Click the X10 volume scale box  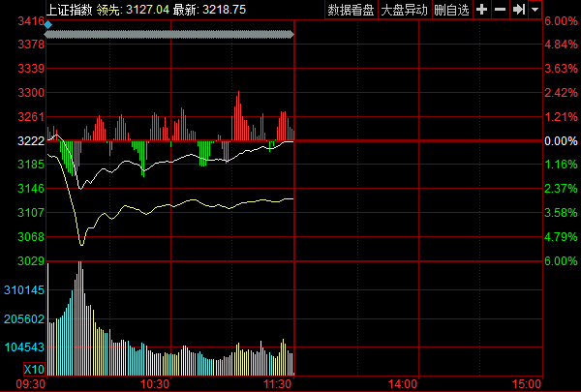33,371
